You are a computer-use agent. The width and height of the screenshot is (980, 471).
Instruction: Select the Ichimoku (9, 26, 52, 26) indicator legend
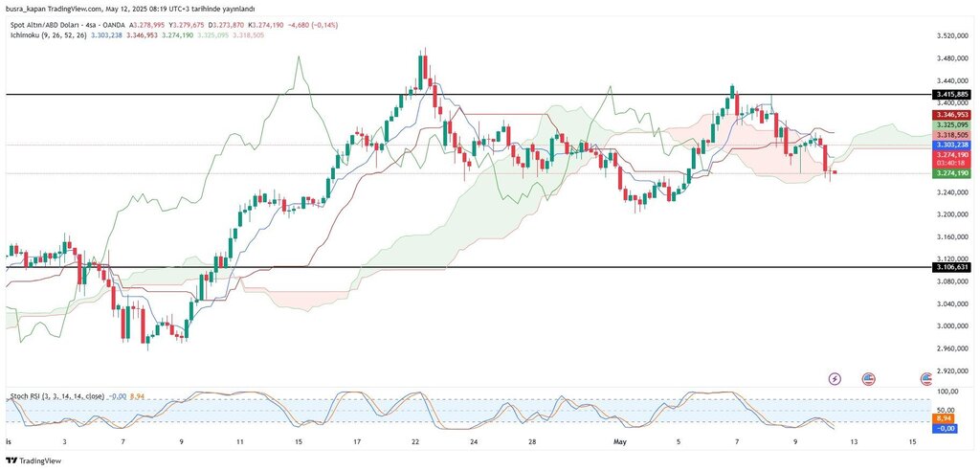[48, 35]
